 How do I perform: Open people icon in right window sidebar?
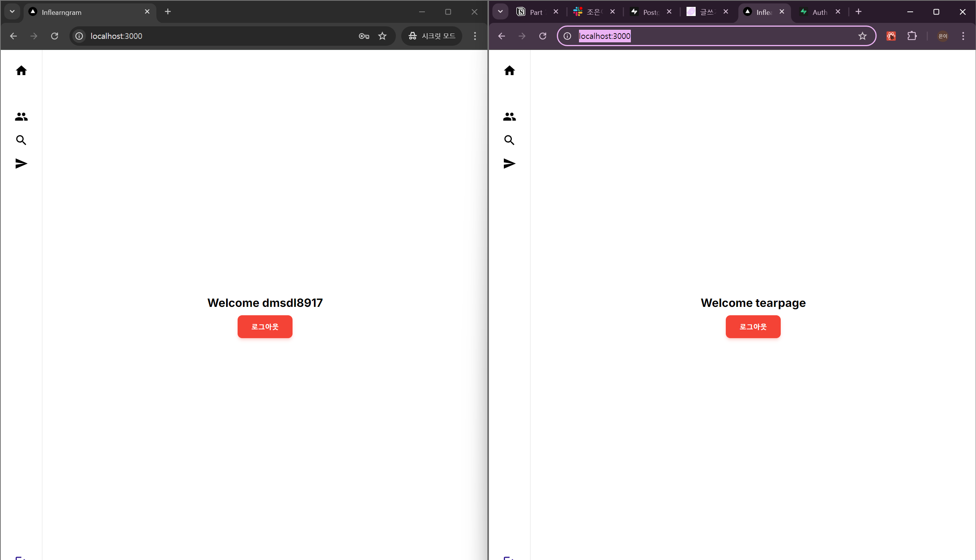[x=509, y=117]
